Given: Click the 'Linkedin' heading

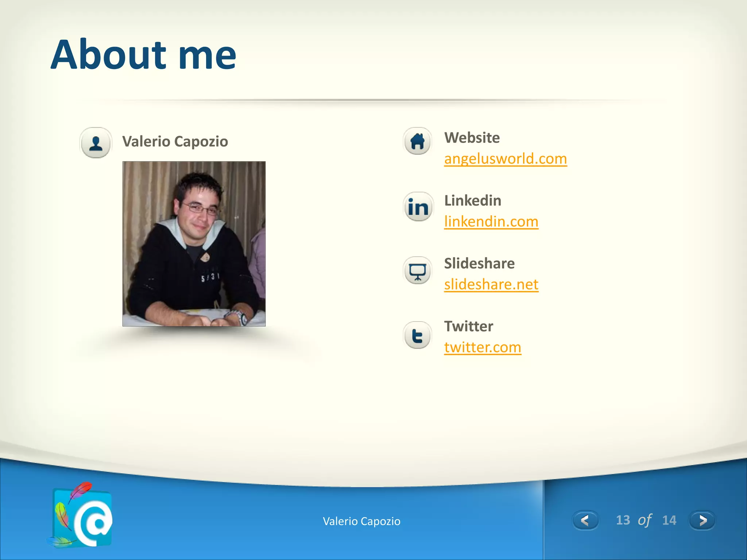Looking at the screenshot, I should click(x=473, y=201).
